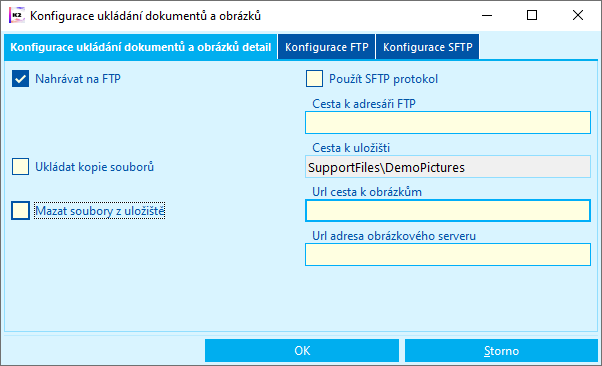Click the Použít SFTP protokol label text
602x366 pixels.
pos(383,79)
